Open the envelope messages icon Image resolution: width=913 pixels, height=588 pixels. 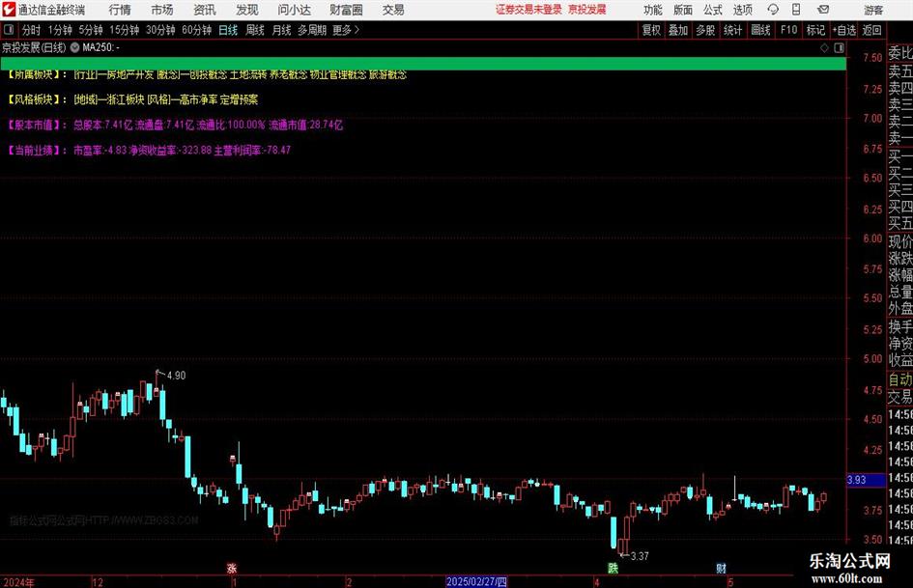pos(823,10)
